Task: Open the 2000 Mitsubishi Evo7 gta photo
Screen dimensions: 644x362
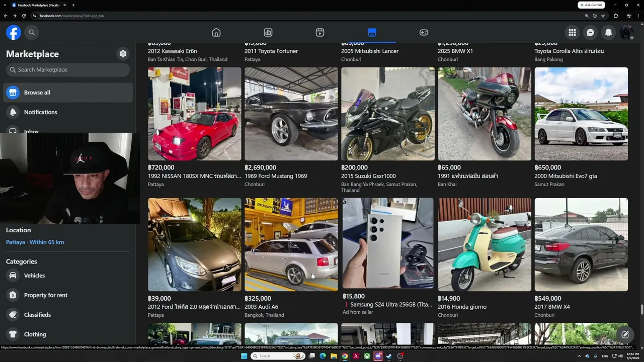Action: pos(581,114)
